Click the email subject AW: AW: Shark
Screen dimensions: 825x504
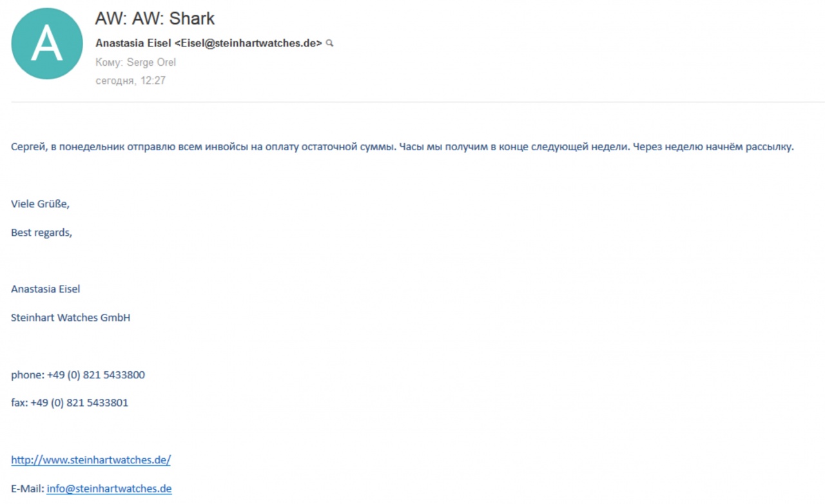click(155, 18)
